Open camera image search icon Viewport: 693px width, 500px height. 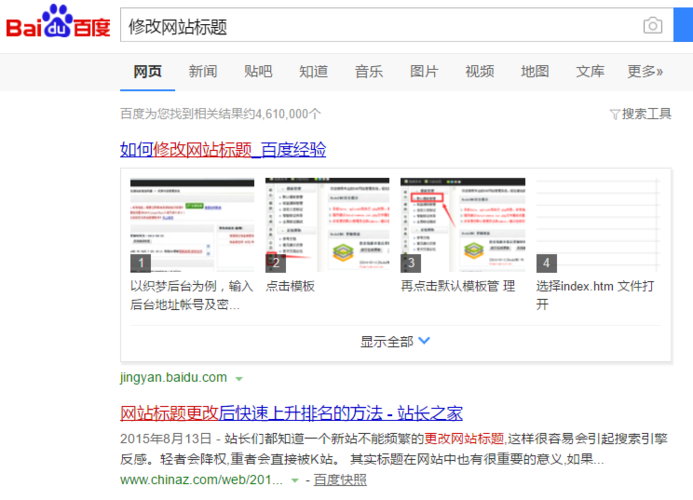click(x=652, y=26)
